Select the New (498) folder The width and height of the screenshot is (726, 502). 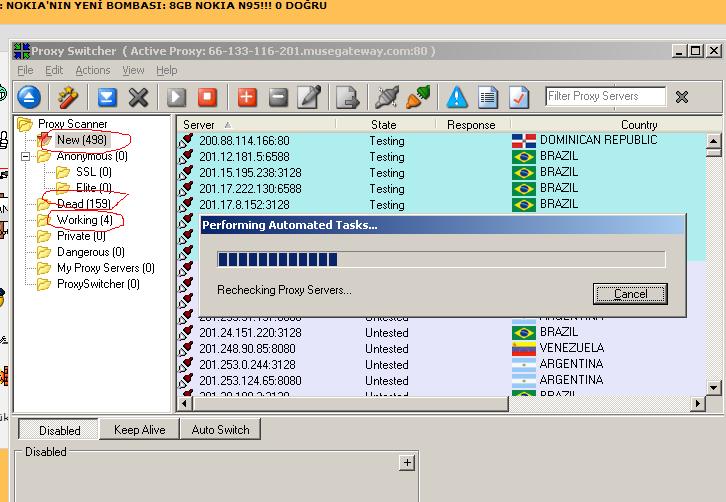(x=81, y=140)
